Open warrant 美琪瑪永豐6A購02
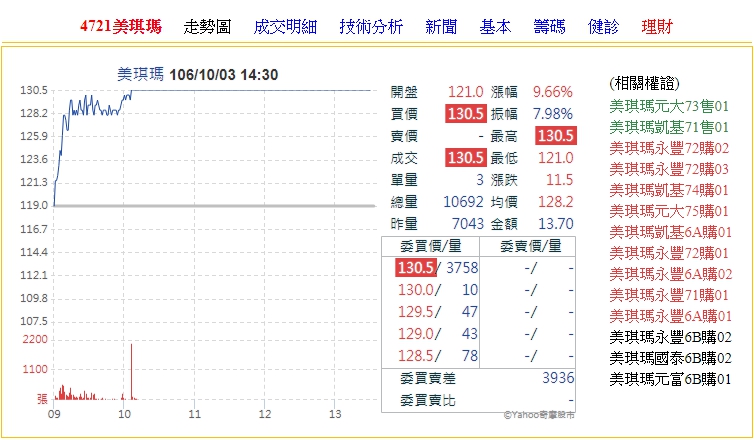 click(670, 274)
